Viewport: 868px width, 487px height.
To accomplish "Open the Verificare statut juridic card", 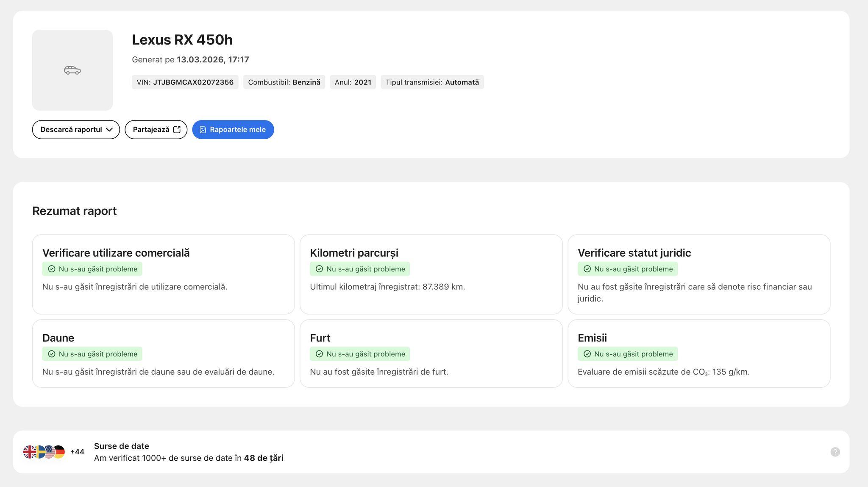I will 698,274.
